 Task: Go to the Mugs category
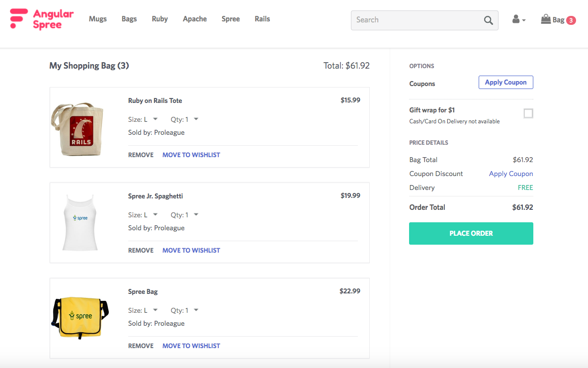click(x=98, y=19)
